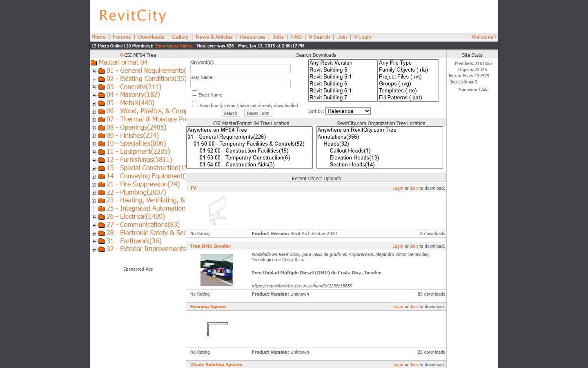Check 'Search only items I have not already downloaded'
588x368 pixels.
click(x=194, y=104)
